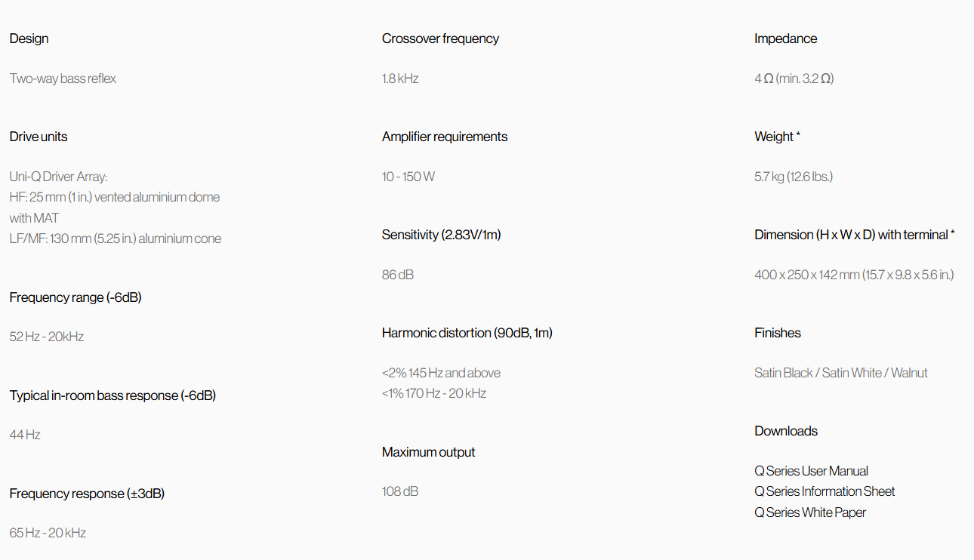Select the "Two-way bass reflex" text

click(x=63, y=78)
